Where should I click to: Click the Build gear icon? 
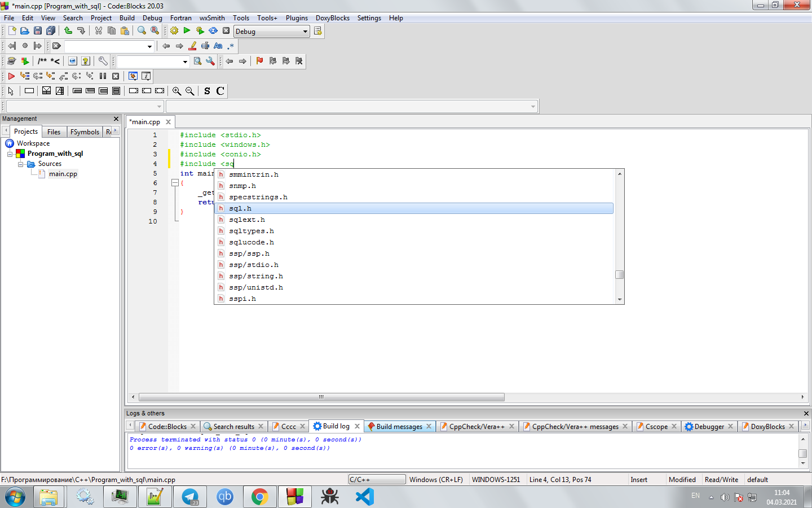[x=174, y=31]
